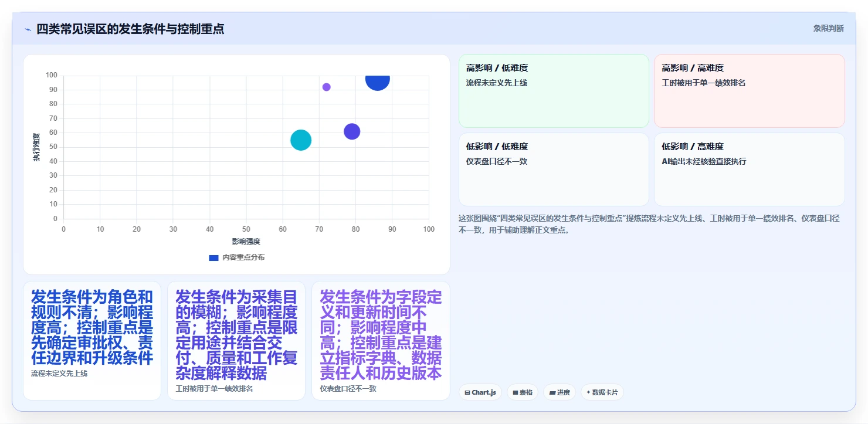Click the 进度 tag icon
Viewport: 868px width, 424px height.
click(x=552, y=392)
